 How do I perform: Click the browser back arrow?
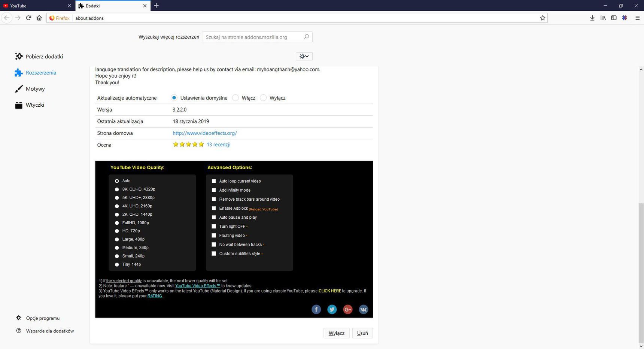(6, 18)
